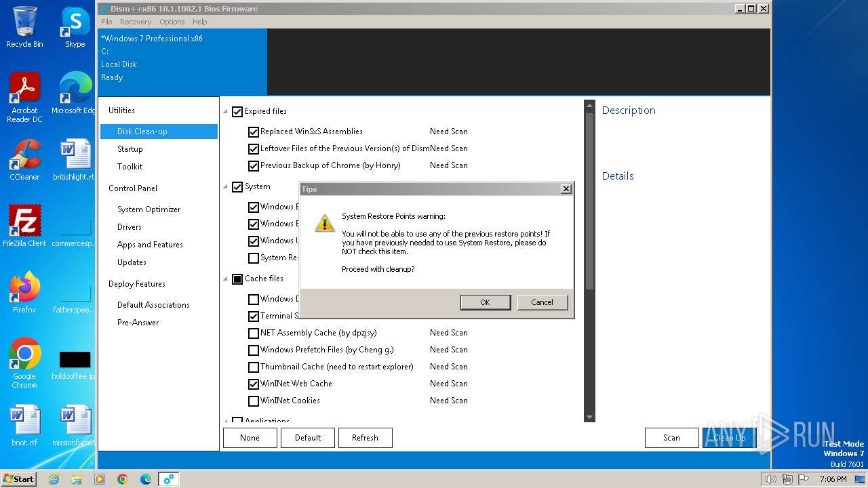Launch Google Chrome desktop shortcut
This screenshot has width=868, height=488.
tap(24, 363)
